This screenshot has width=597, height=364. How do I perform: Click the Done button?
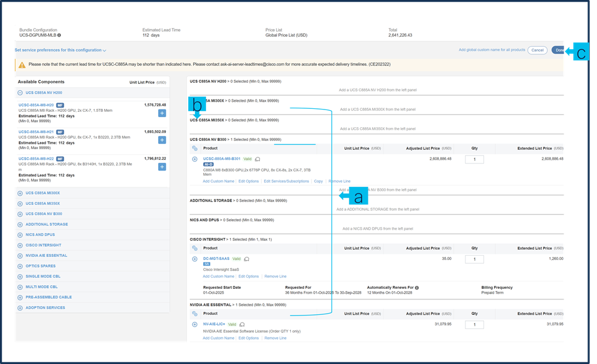click(x=558, y=50)
